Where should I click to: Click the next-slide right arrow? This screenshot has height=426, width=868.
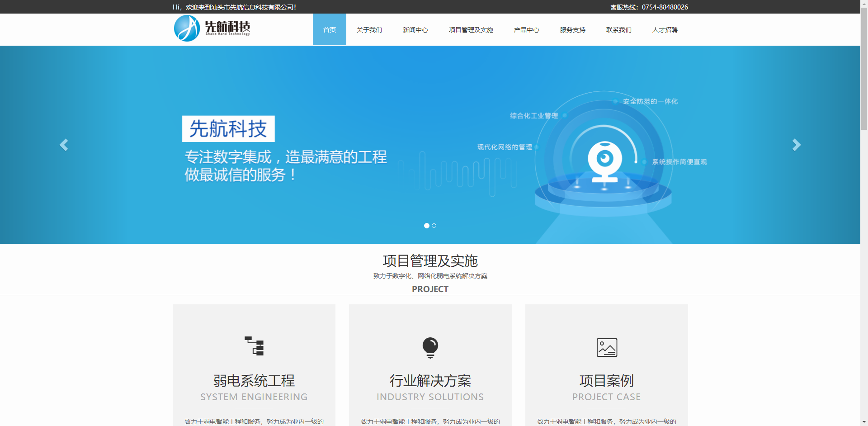796,145
